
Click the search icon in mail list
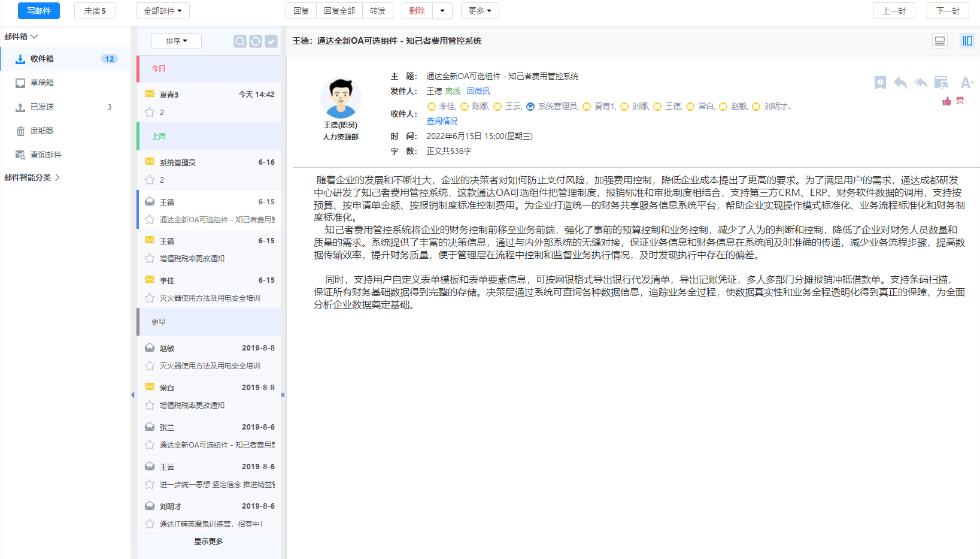239,41
